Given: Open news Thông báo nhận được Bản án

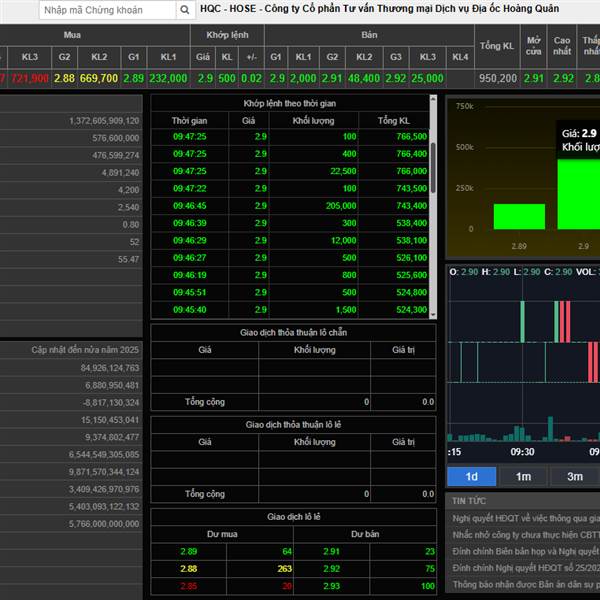Looking at the screenshot, I should (x=526, y=584).
